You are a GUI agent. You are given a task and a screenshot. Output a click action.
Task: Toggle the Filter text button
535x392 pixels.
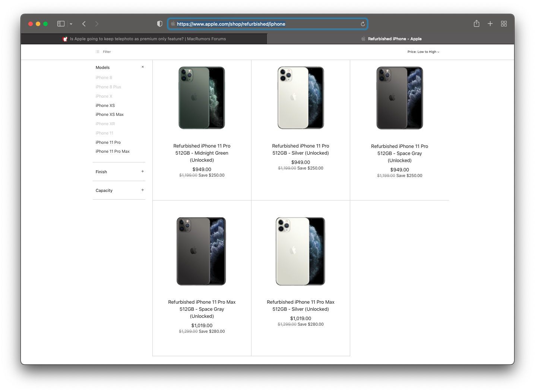click(107, 52)
